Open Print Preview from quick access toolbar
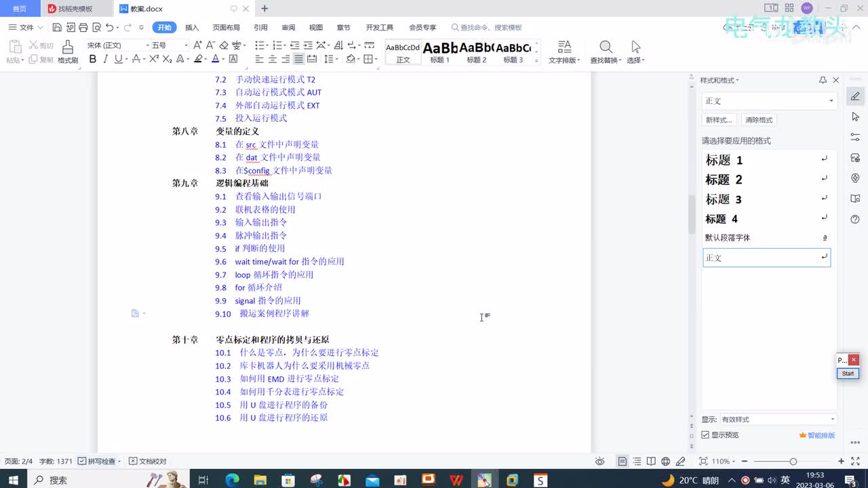Viewport: 868px width, 488px height. (x=96, y=28)
